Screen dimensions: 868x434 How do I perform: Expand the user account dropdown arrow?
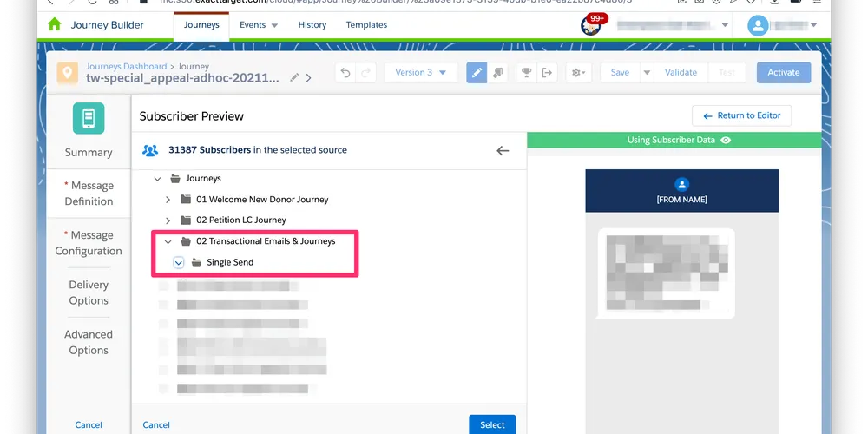[814, 25]
